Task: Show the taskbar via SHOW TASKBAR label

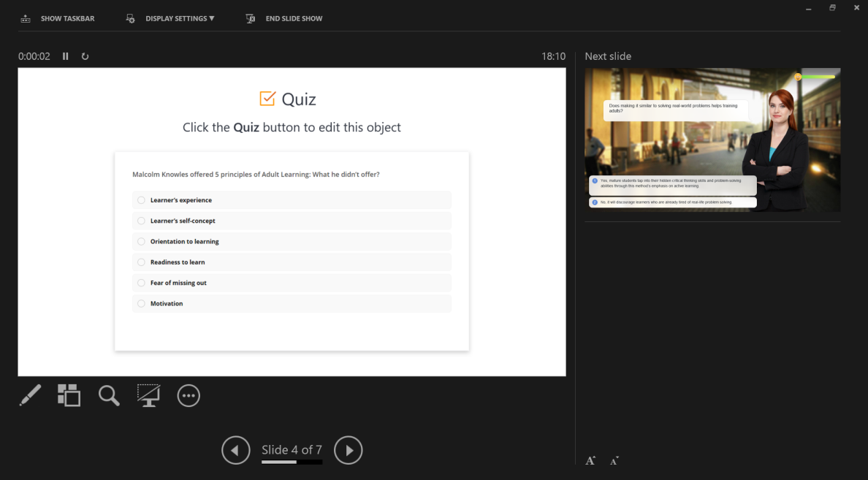Action: point(67,19)
